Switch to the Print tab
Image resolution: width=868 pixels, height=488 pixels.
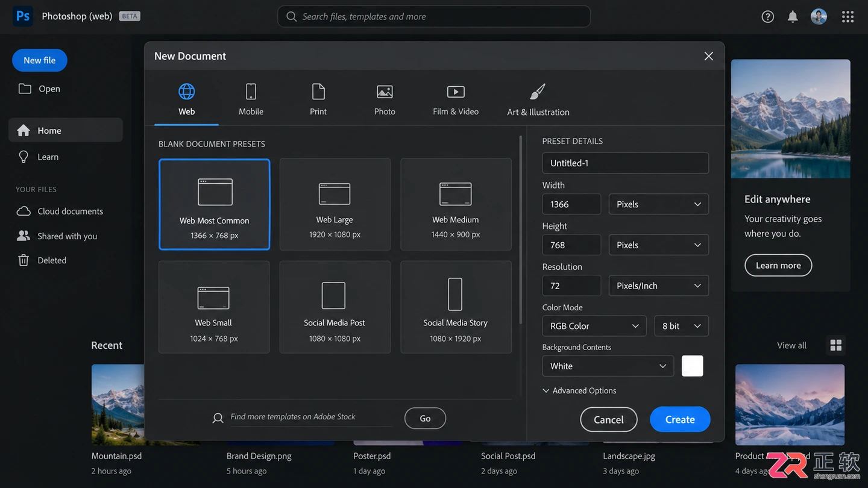click(x=318, y=99)
